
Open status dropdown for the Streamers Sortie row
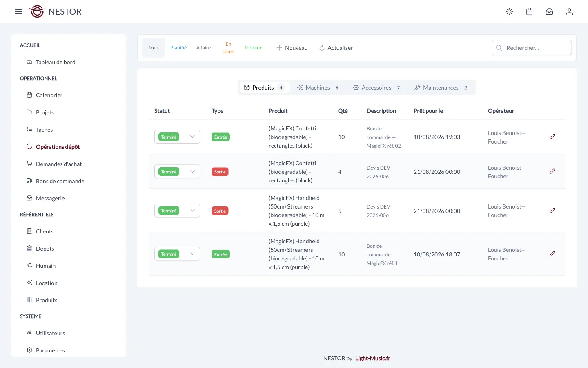coord(177,211)
